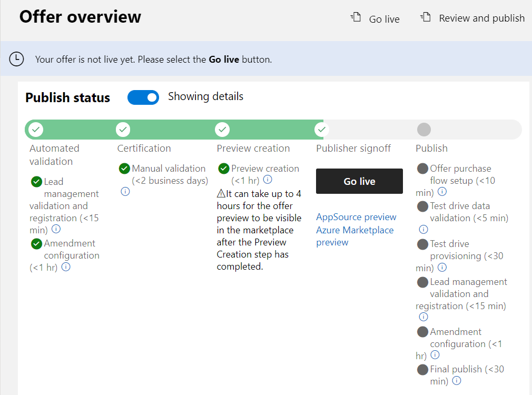Click the info icon beside Offer purchase flow setup
The image size is (532, 395).
tap(441, 192)
